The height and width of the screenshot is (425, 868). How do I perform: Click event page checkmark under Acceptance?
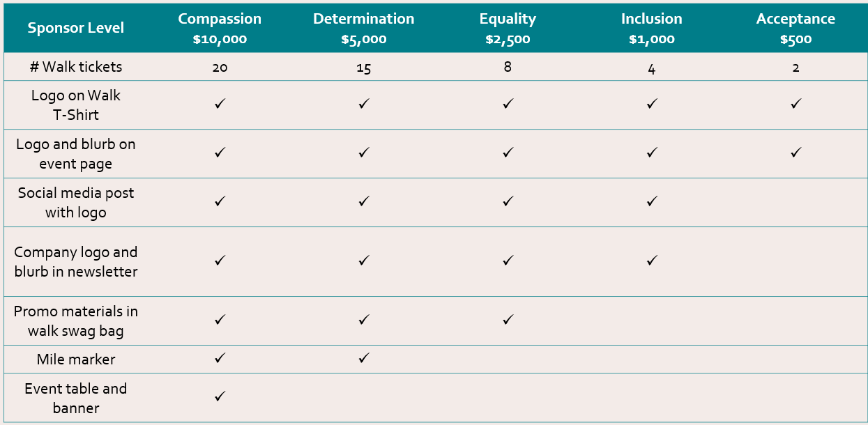pos(795,152)
